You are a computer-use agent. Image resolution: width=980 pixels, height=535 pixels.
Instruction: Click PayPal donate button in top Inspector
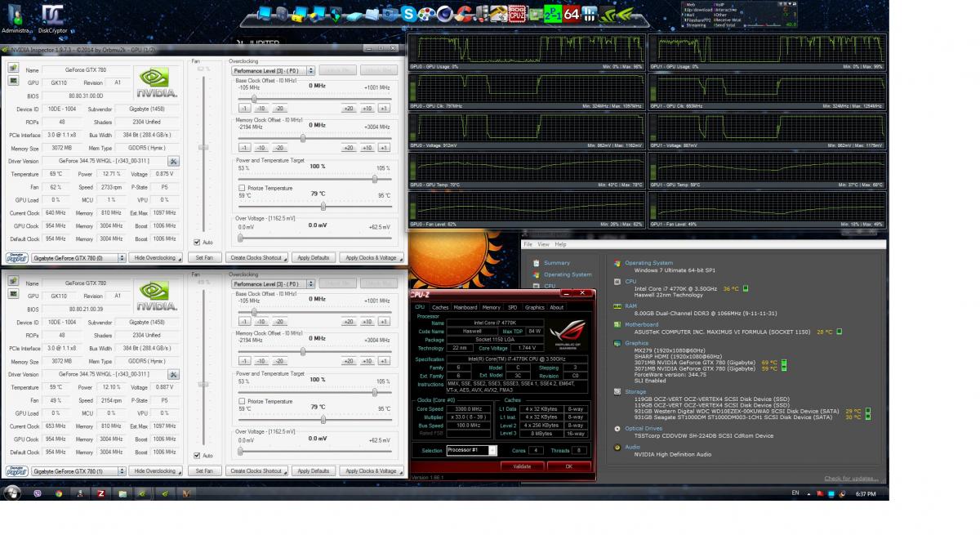click(x=16, y=258)
